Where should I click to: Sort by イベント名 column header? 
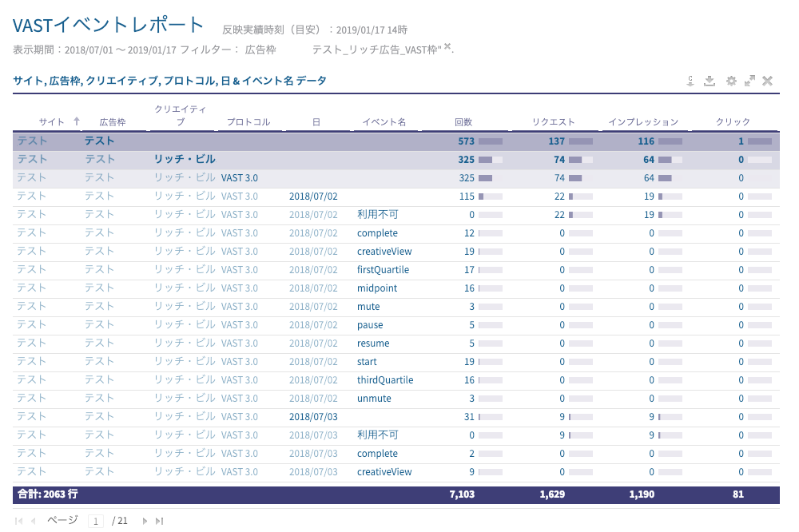click(384, 122)
